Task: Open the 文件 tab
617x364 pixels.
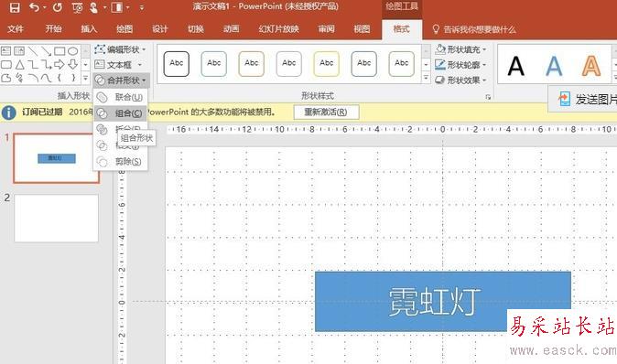Action: pos(16,28)
